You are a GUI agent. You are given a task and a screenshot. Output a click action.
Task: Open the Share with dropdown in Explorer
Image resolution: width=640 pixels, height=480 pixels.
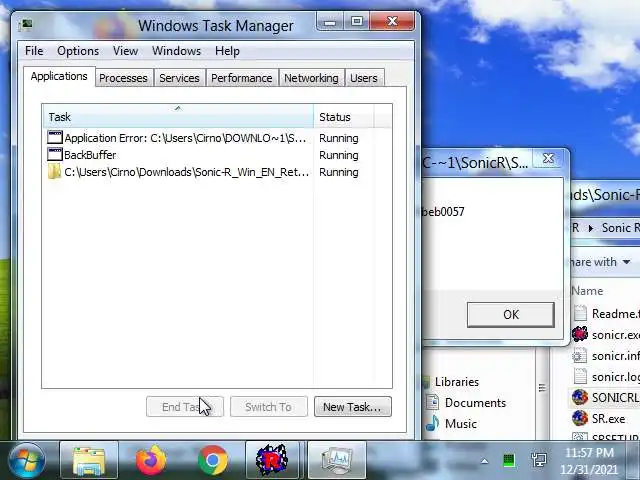pos(600,262)
